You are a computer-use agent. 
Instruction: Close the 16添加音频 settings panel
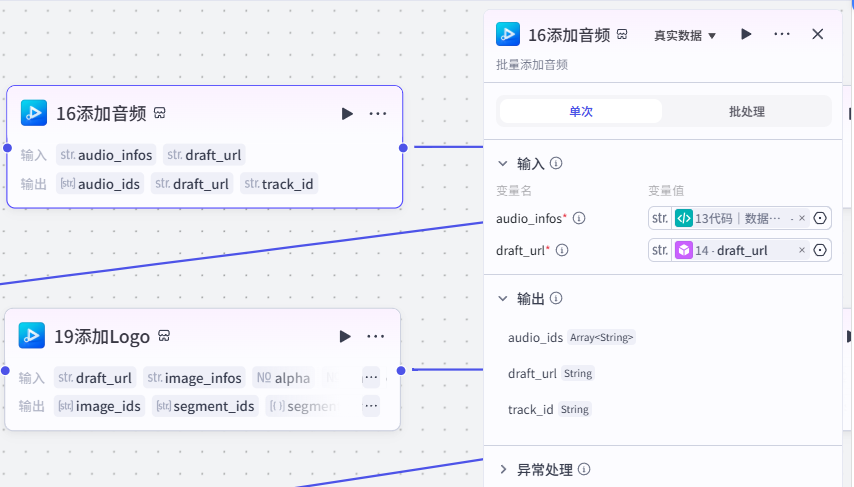[818, 34]
